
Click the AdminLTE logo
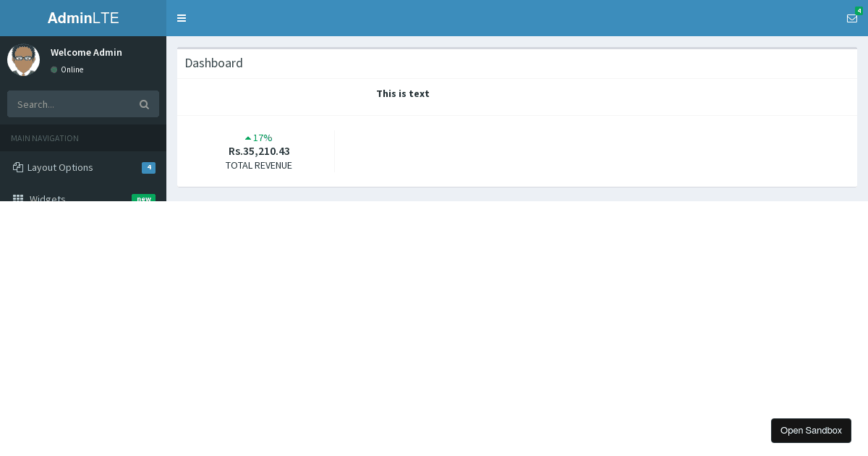click(83, 18)
